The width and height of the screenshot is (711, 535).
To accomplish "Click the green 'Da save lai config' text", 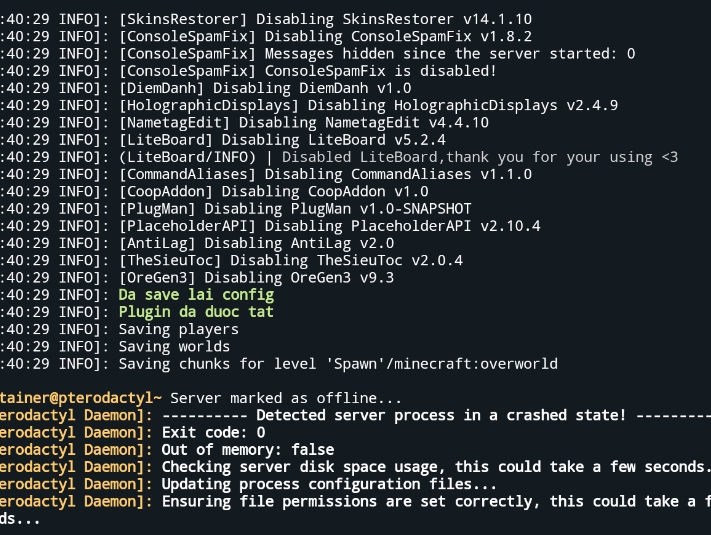I will coord(196,295).
